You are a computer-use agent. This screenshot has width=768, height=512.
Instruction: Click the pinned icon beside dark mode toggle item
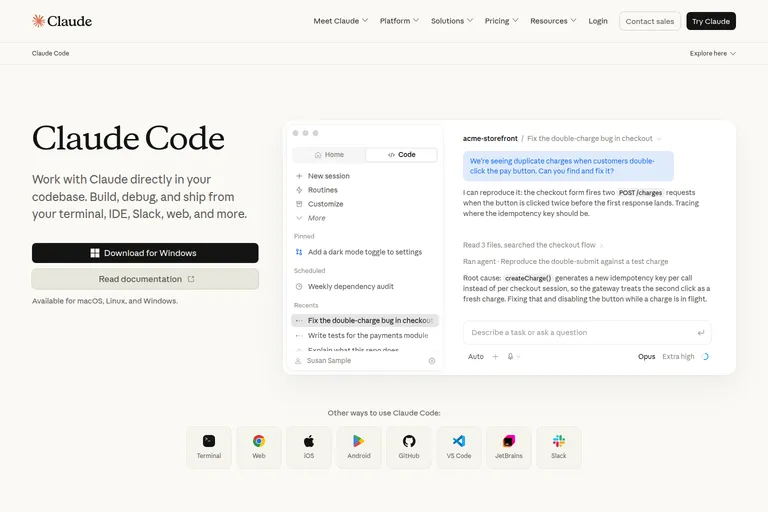pos(299,252)
